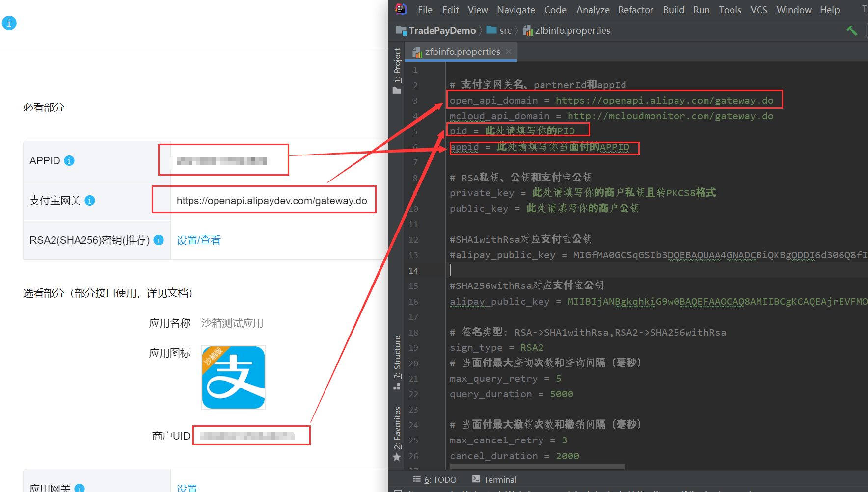Click the public_key property line

tap(544, 208)
